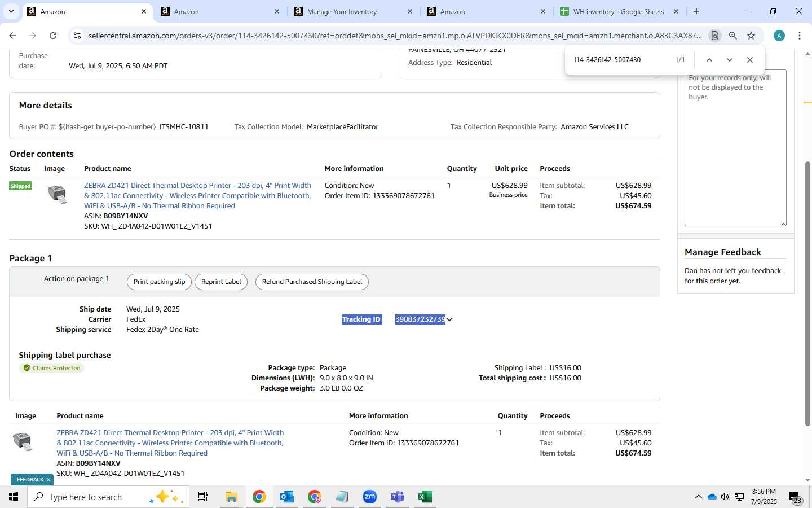Image resolution: width=812 pixels, height=508 pixels.
Task: Click the seller notes text area
Action: click(x=735, y=148)
